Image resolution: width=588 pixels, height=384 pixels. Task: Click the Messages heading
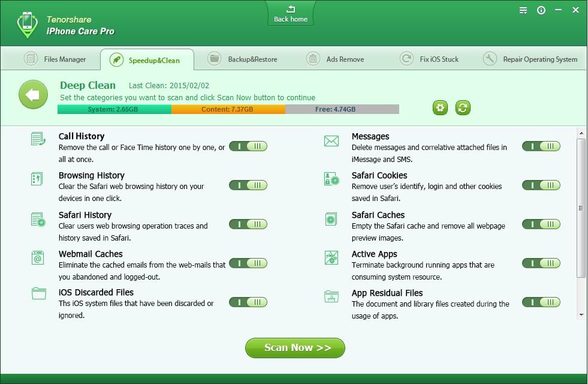[x=370, y=136]
